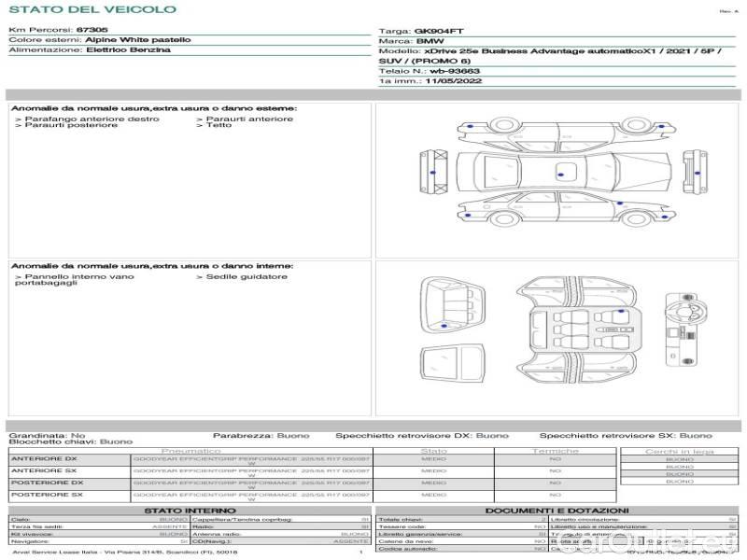Select the 'POSTERIORE SX' tyre row label
The image size is (747, 560).
[48, 495]
